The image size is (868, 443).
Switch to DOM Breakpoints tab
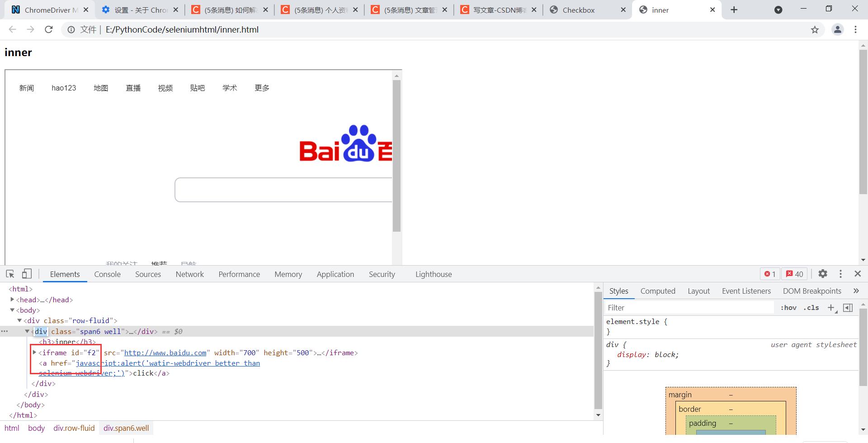coord(812,291)
